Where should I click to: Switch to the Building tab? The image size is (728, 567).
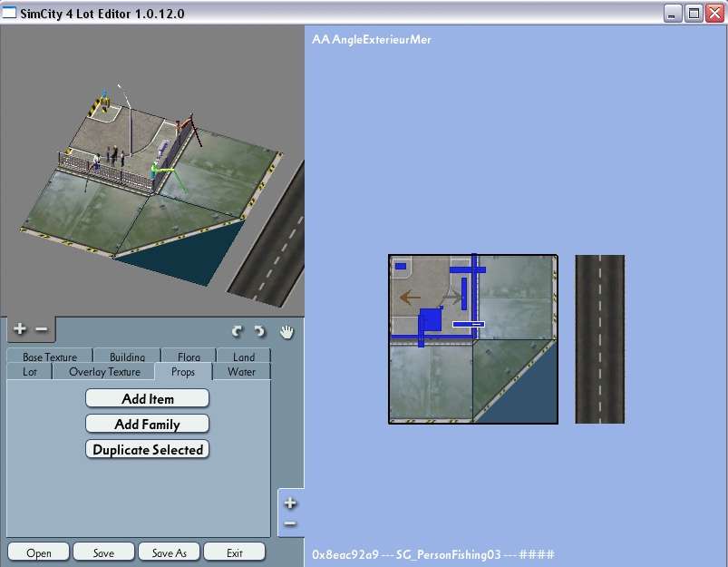tap(127, 356)
